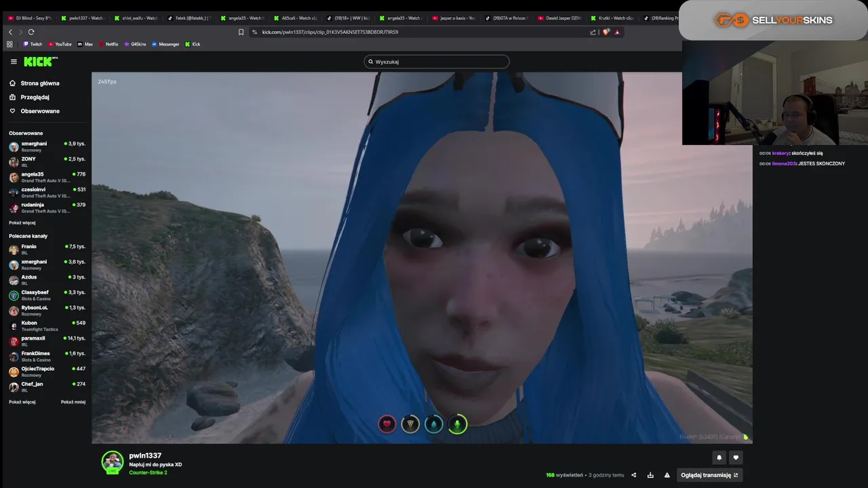Open Max bookmark

85,44
